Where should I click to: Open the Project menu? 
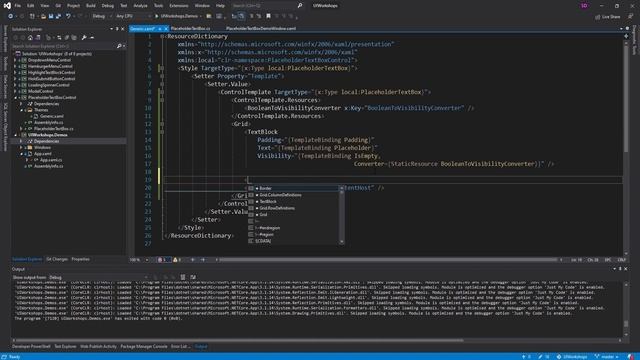coord(73,6)
